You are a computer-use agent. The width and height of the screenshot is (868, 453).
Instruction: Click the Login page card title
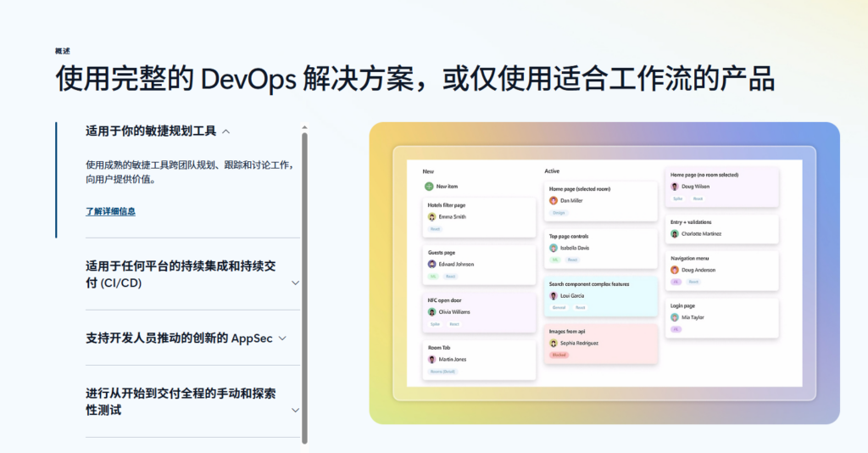pyautogui.click(x=682, y=305)
